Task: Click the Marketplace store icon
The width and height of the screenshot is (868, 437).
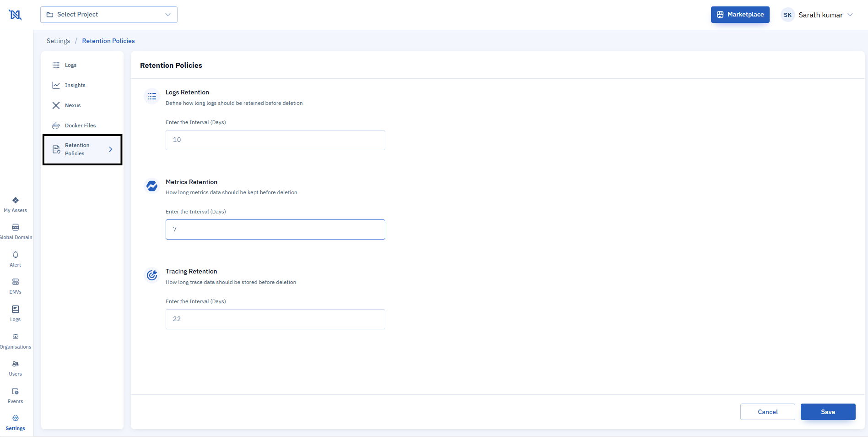Action: [x=720, y=15]
